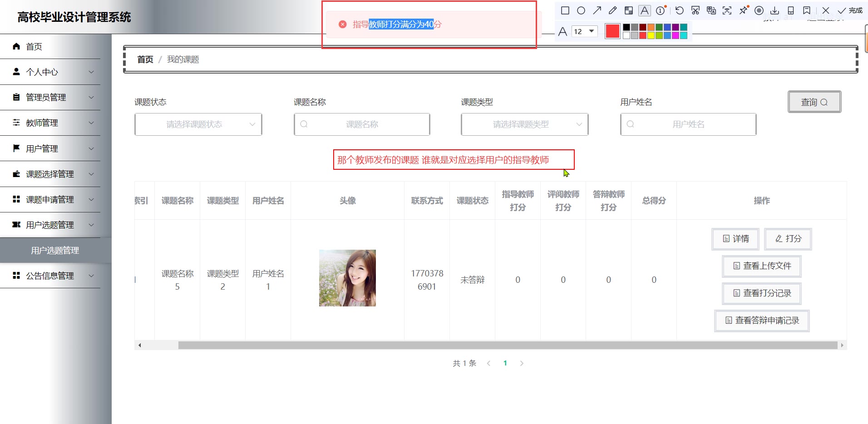Click the 未答辩 status cell

(472, 280)
